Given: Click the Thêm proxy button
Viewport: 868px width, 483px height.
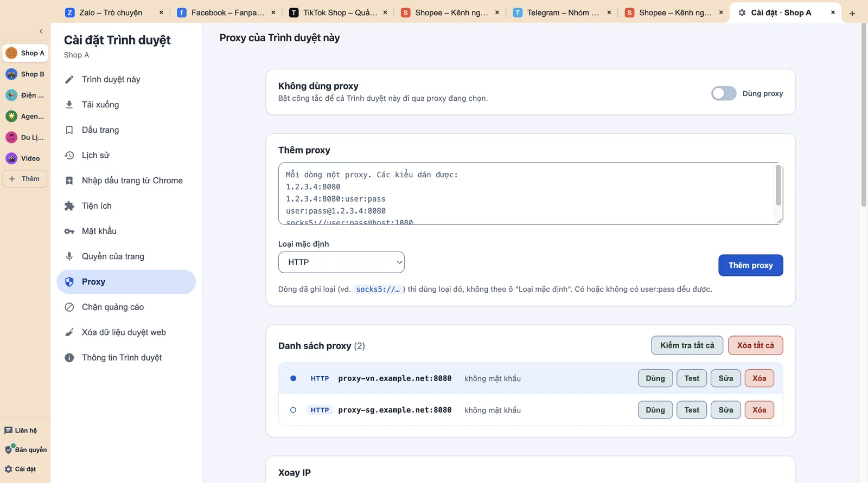Looking at the screenshot, I should (751, 265).
